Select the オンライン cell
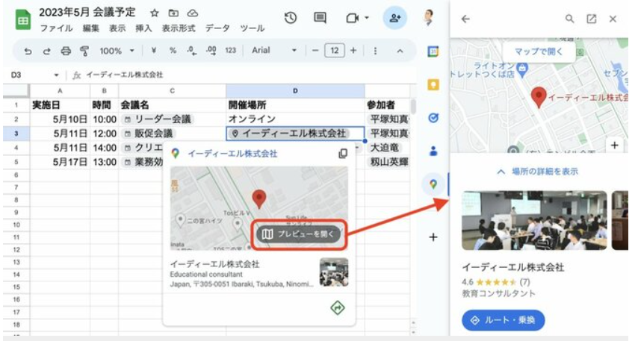 295,119
